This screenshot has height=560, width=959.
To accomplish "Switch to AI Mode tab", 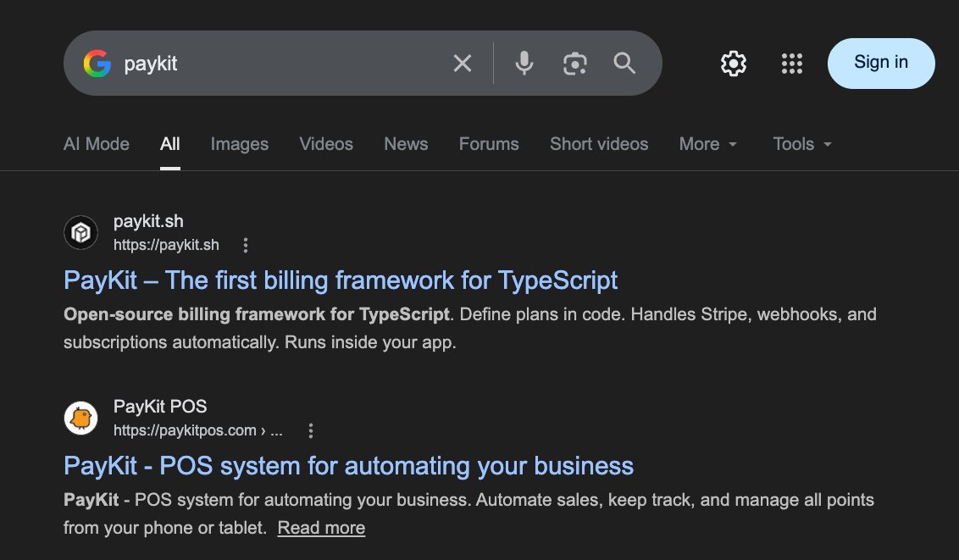I will tap(96, 144).
